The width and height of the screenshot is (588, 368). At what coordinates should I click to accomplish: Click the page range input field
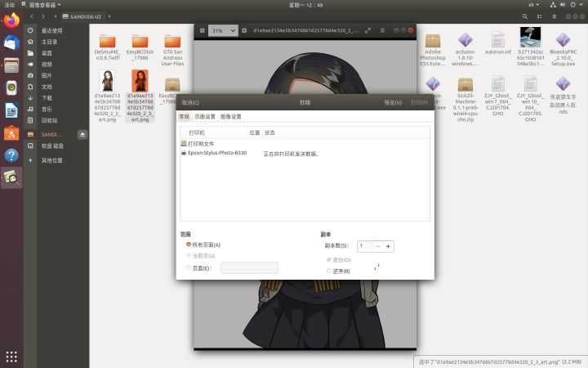(249, 267)
